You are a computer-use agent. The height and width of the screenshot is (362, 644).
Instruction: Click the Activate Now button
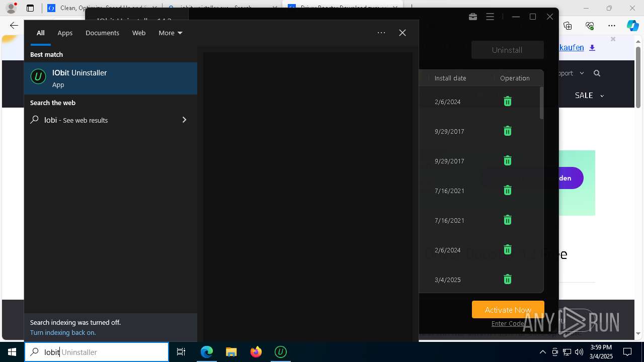tap(508, 310)
